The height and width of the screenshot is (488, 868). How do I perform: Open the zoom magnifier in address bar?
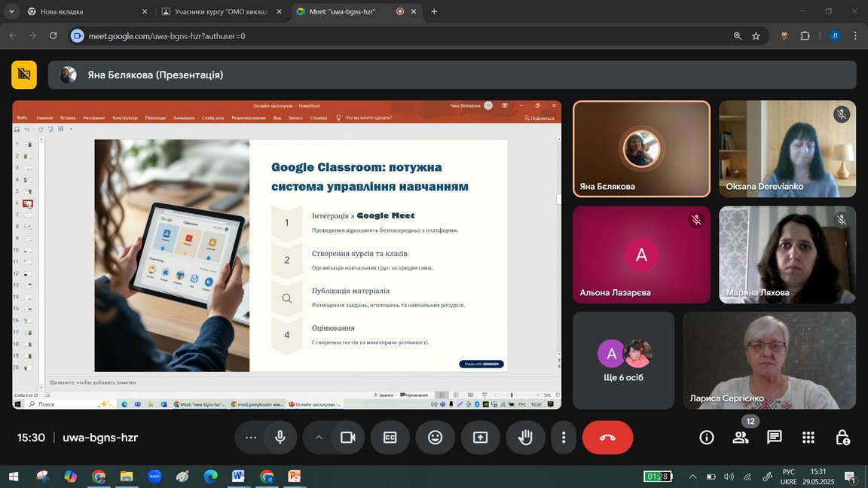point(738,36)
